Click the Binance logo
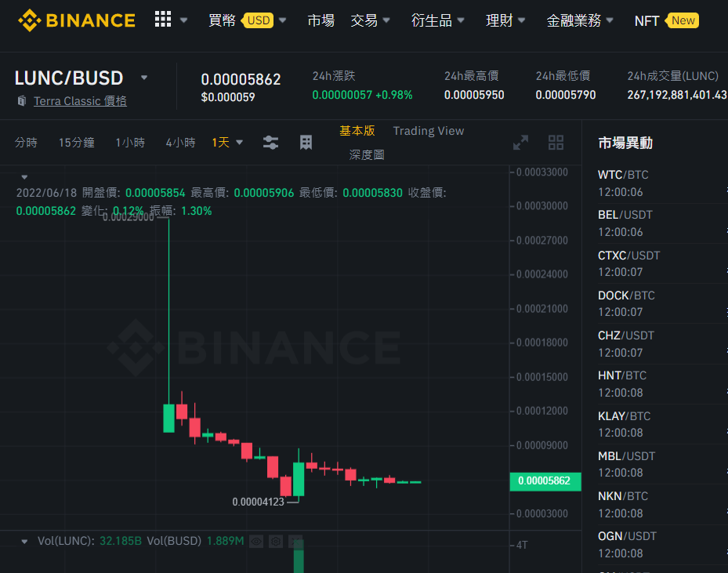The height and width of the screenshot is (573, 728). [x=77, y=20]
